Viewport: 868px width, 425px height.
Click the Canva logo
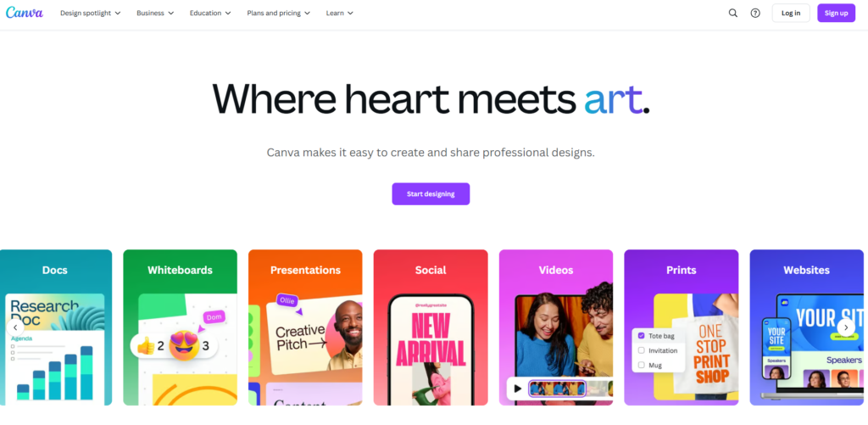coord(25,13)
